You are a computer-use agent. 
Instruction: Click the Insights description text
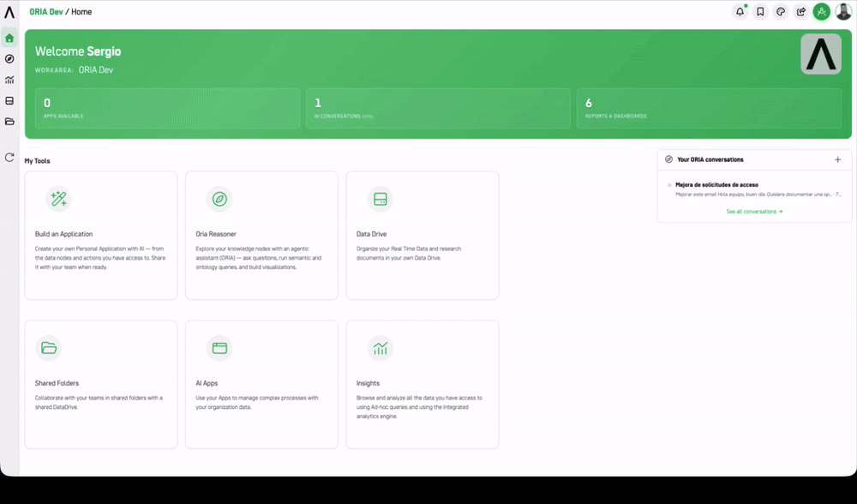coord(419,407)
